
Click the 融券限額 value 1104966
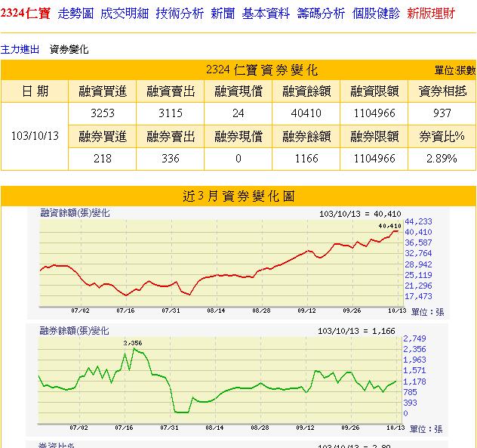click(x=374, y=159)
